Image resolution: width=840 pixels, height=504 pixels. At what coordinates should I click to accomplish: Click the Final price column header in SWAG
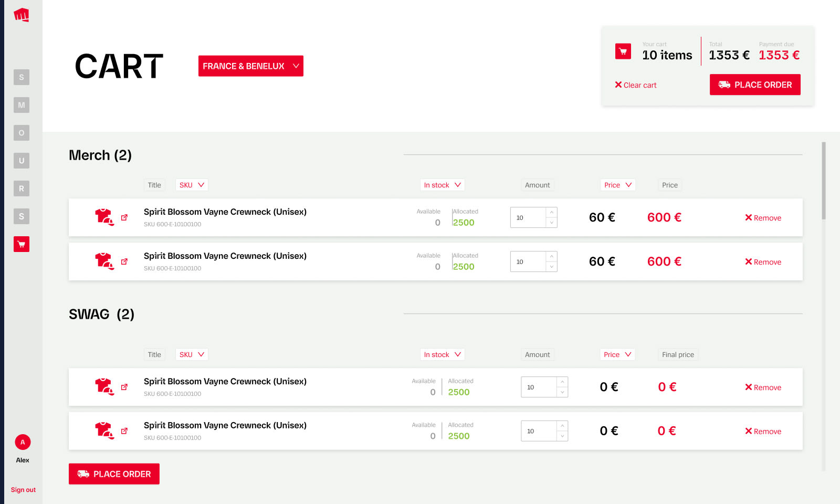678,354
